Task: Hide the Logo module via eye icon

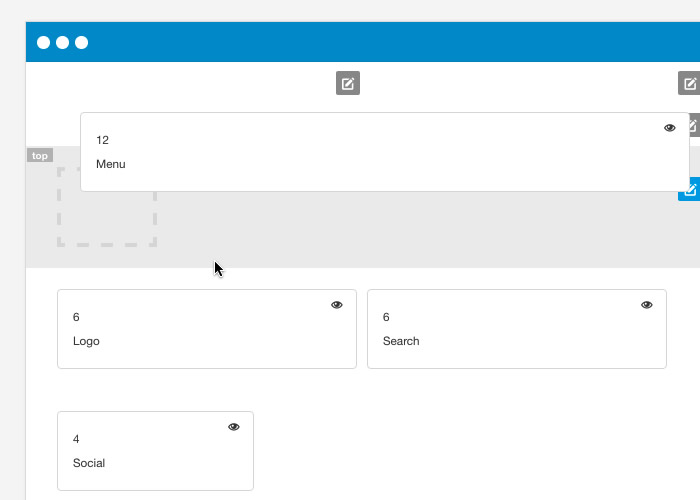Action: tap(337, 305)
